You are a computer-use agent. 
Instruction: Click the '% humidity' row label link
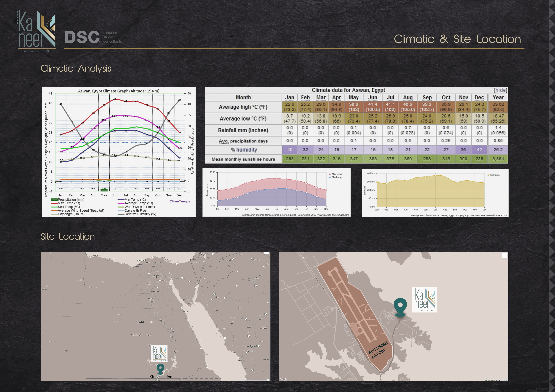(x=246, y=150)
